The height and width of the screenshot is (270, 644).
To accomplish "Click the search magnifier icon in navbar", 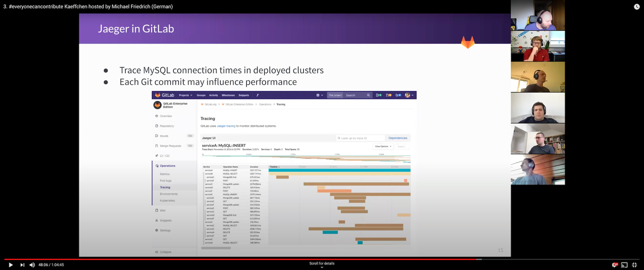I will [x=368, y=95].
